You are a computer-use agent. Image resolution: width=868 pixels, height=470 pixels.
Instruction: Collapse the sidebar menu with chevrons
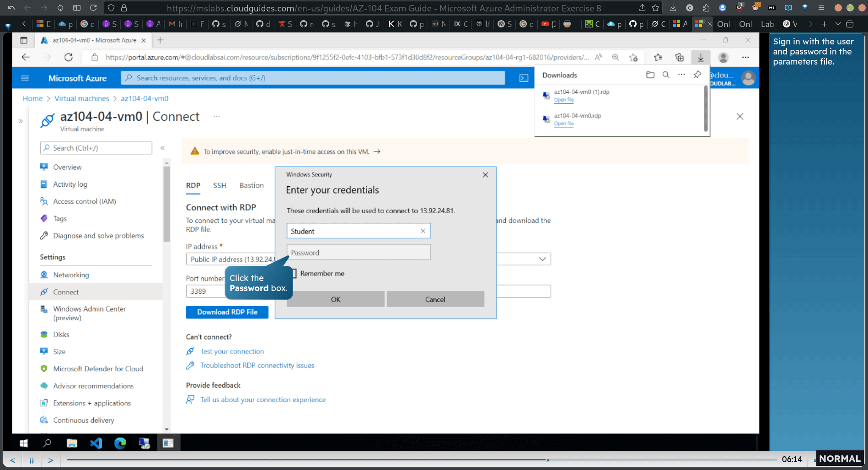tap(162, 148)
